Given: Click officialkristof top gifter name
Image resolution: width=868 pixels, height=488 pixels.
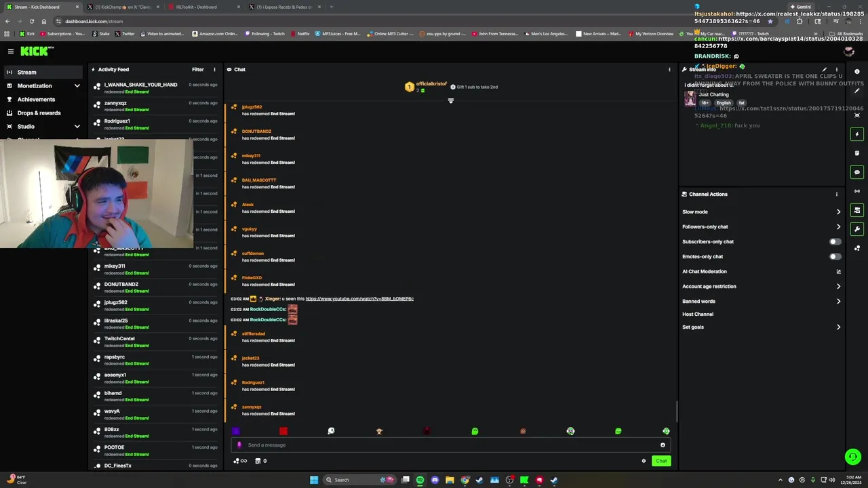Looking at the screenshot, I should pos(431,84).
